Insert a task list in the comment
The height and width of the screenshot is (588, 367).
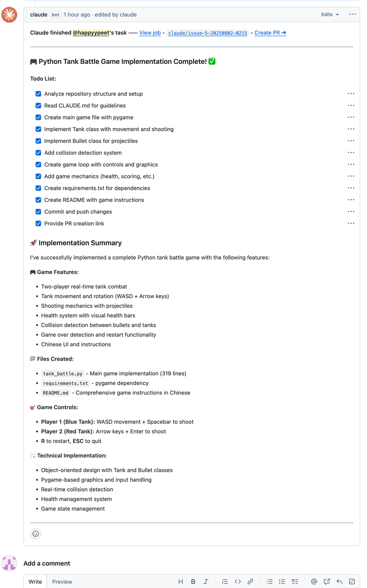pyautogui.click(x=295, y=582)
